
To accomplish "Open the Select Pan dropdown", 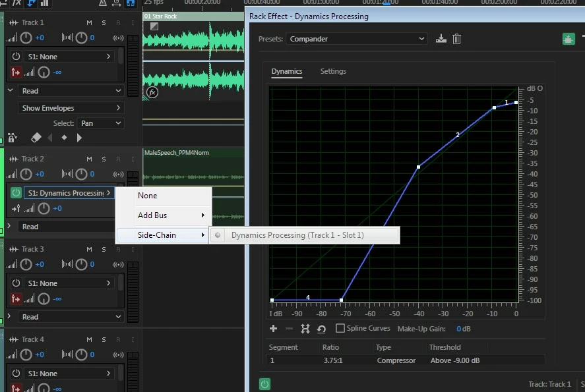I will [100, 123].
